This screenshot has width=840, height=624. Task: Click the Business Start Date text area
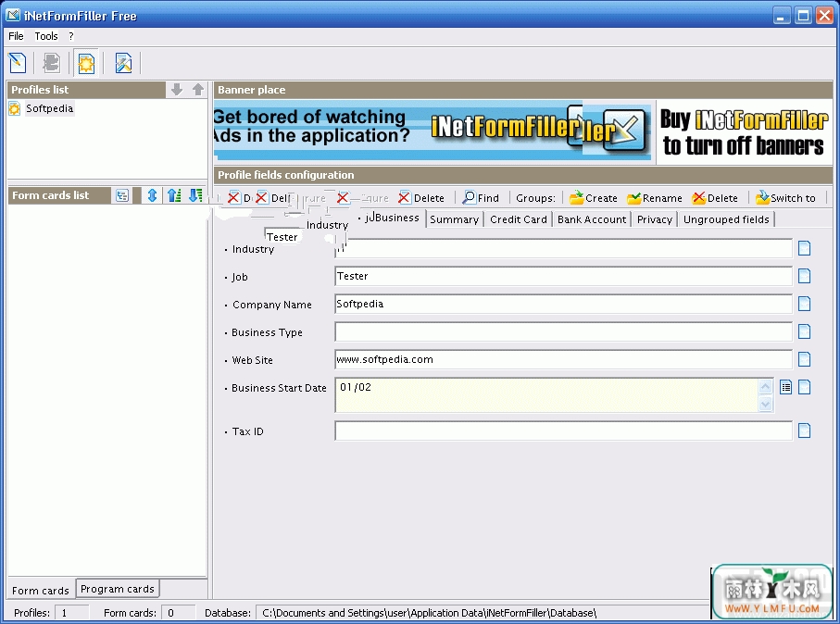pos(546,395)
